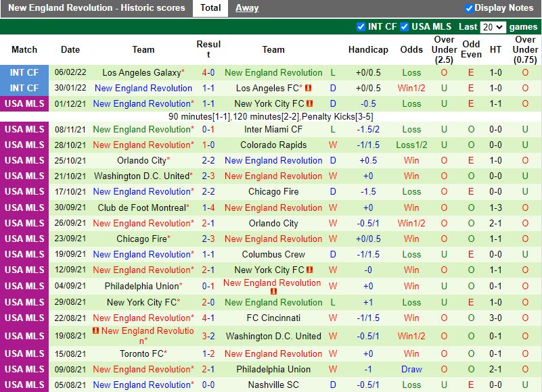Select red card icon on the 12/09/21 New York City FC row
Viewport: 542px width, 392px height.
coord(309,270)
